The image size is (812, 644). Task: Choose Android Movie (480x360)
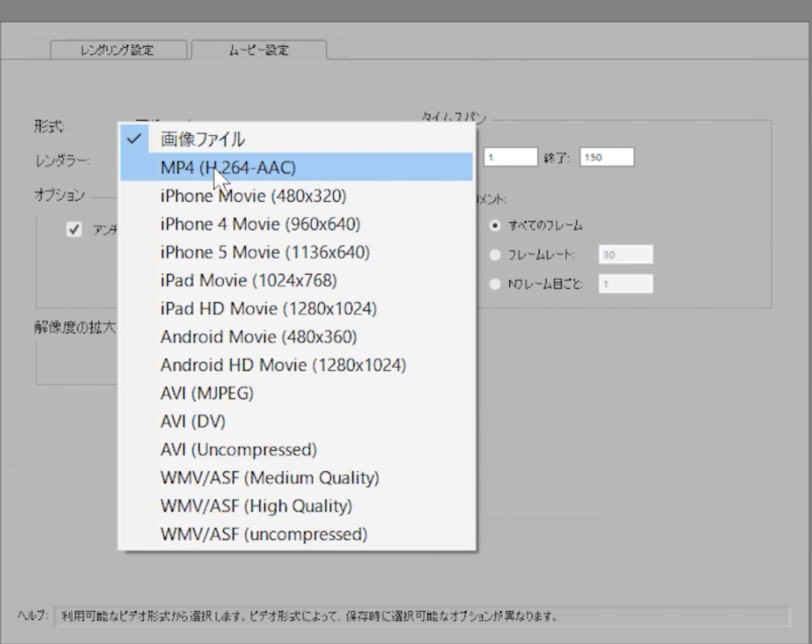coord(258,337)
